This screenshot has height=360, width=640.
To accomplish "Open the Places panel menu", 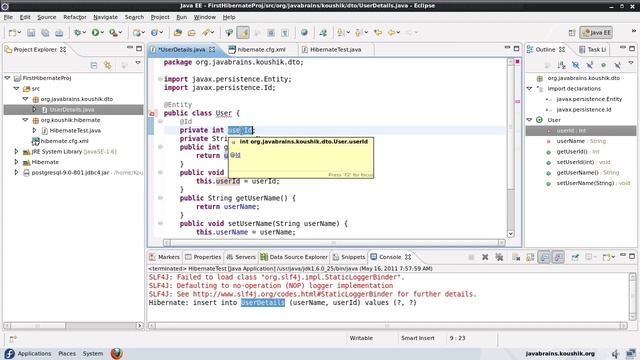I will coord(67,353).
